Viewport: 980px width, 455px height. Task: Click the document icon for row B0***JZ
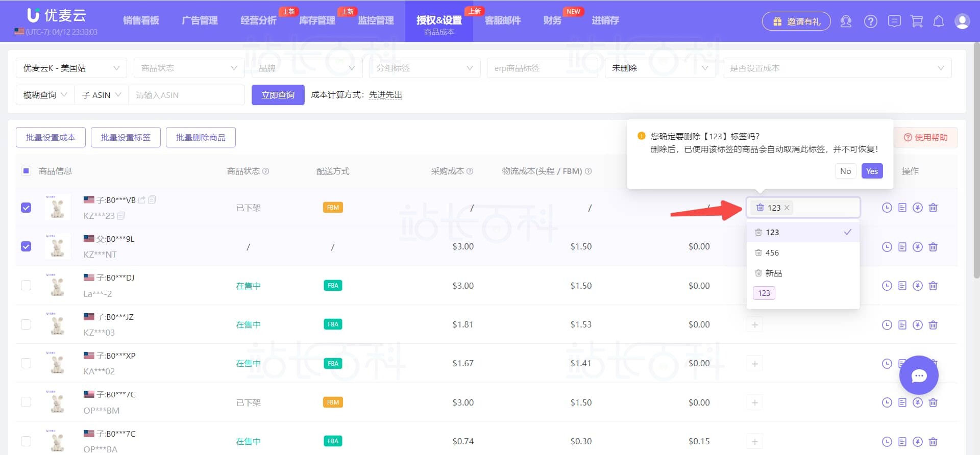click(x=902, y=325)
